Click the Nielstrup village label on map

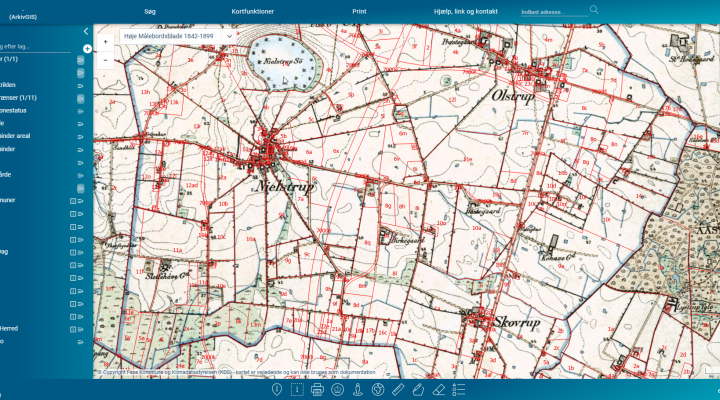(285, 186)
